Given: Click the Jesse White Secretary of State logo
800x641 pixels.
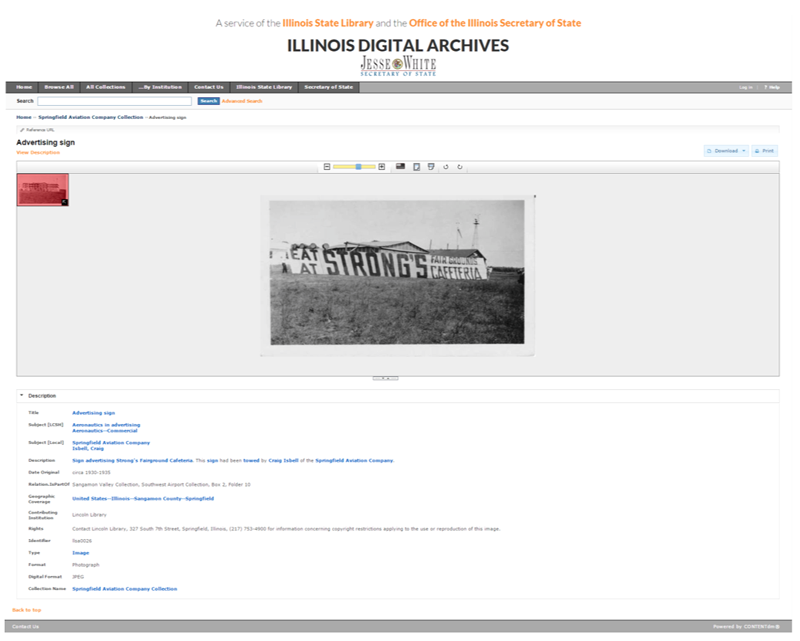Looking at the screenshot, I should click(x=398, y=66).
